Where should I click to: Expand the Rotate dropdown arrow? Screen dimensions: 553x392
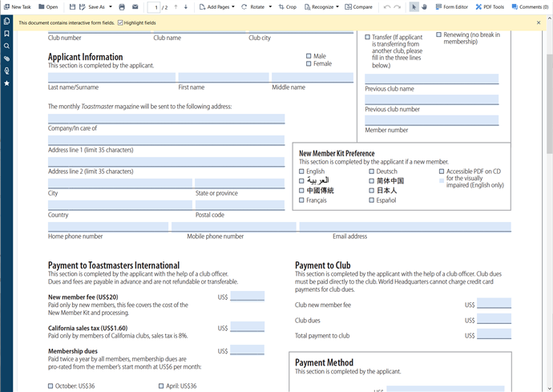coord(270,6)
